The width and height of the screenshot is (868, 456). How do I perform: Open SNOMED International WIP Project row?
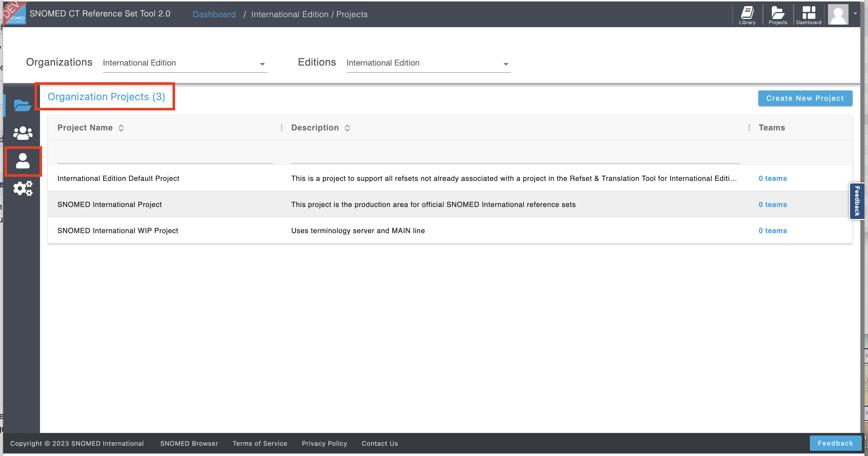[x=450, y=230]
